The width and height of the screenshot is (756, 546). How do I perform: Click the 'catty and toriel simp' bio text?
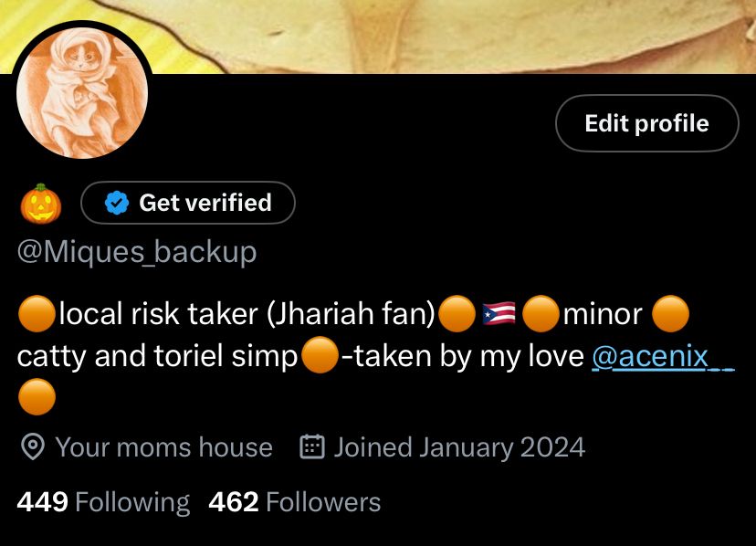point(157,356)
